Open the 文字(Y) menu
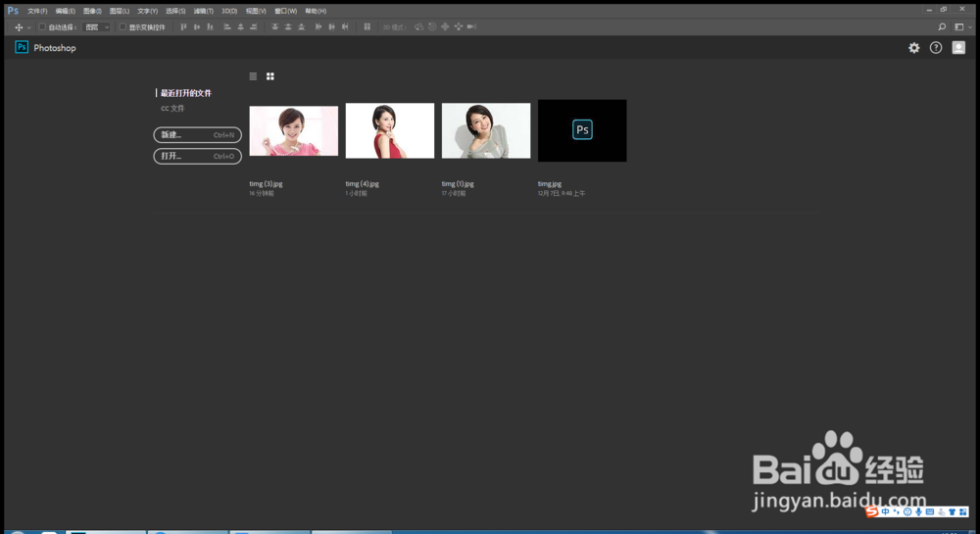980x534 pixels. [148, 11]
